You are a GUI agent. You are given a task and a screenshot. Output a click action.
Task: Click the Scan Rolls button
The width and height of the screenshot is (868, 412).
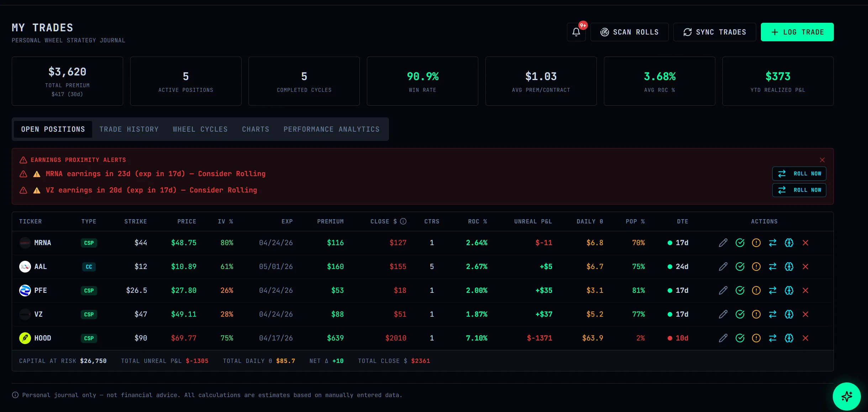[x=630, y=32]
